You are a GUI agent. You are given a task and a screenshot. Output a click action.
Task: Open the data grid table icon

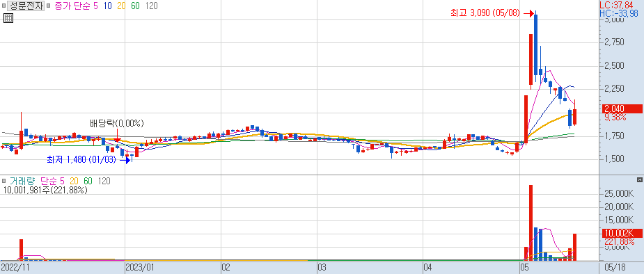coord(8,17)
